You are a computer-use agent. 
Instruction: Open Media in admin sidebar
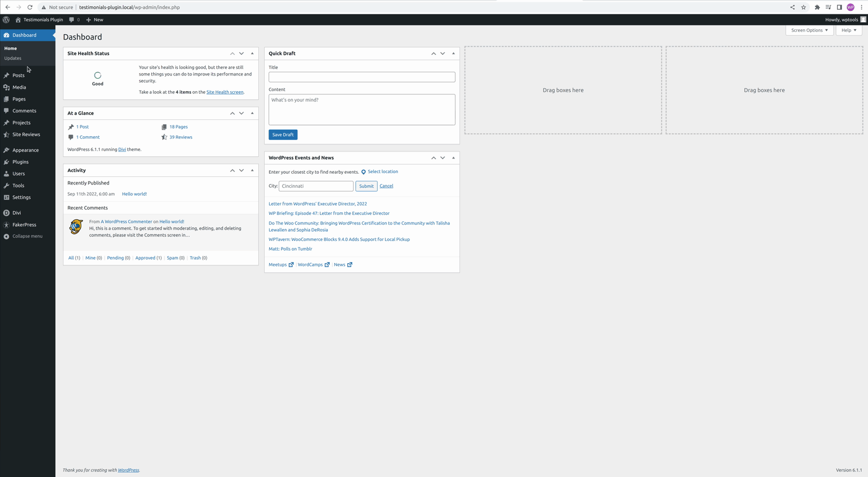tap(19, 87)
